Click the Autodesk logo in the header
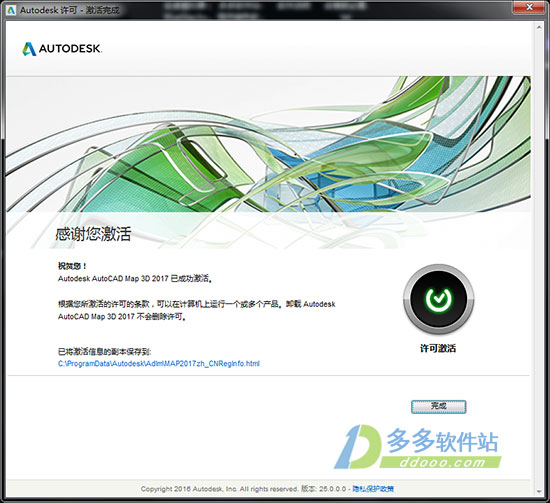 click(62, 49)
